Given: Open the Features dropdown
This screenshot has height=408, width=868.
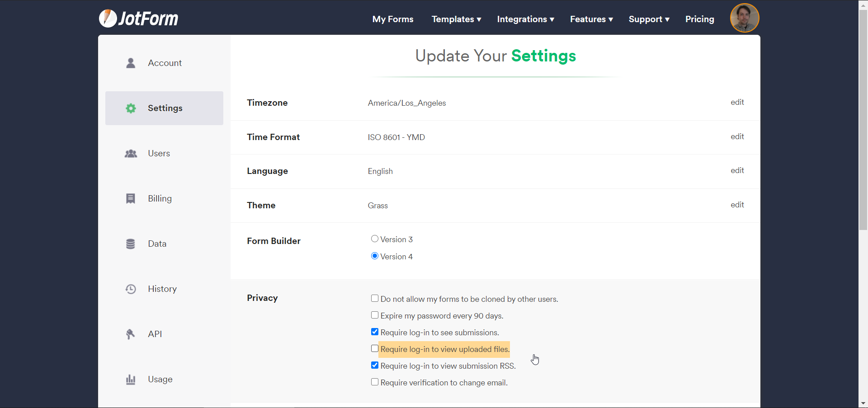Looking at the screenshot, I should click(591, 19).
